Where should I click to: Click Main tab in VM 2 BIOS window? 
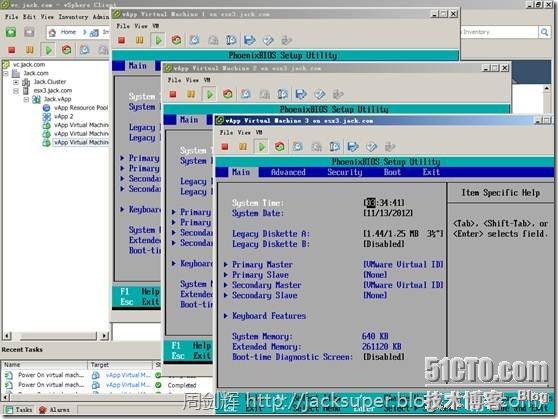tap(189, 120)
